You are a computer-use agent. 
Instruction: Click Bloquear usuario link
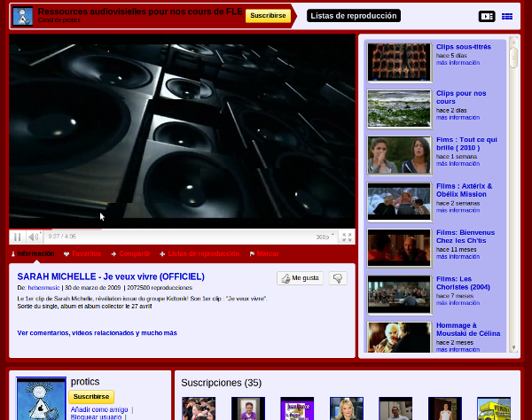pyautogui.click(x=96, y=417)
